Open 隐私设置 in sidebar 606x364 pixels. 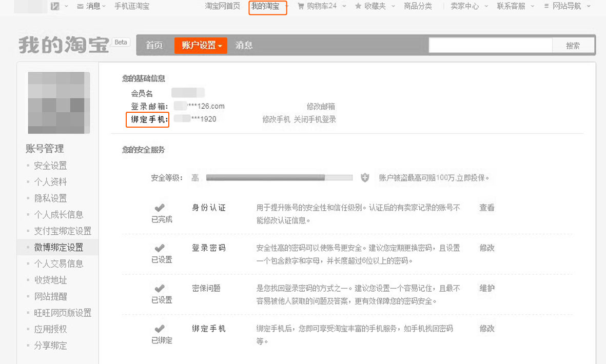[50, 198]
